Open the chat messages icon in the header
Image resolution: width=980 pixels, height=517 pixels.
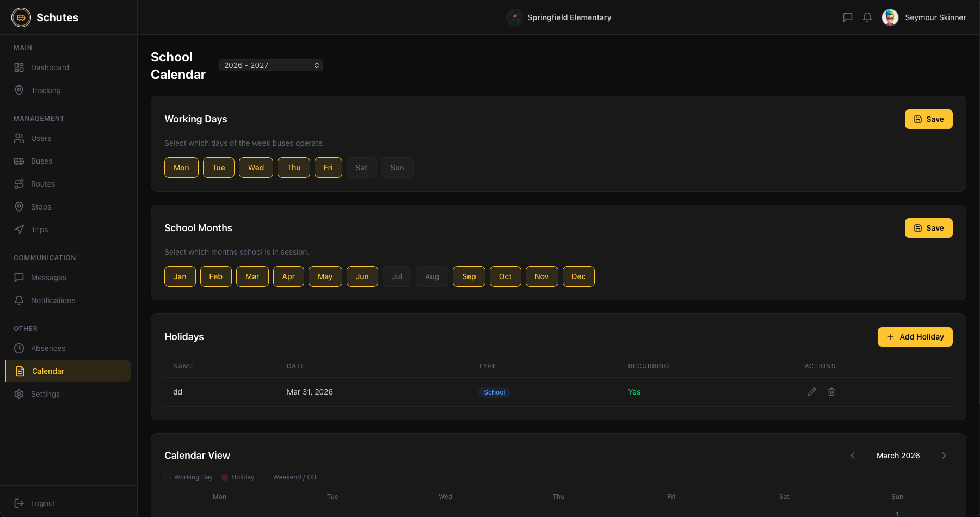tap(847, 17)
